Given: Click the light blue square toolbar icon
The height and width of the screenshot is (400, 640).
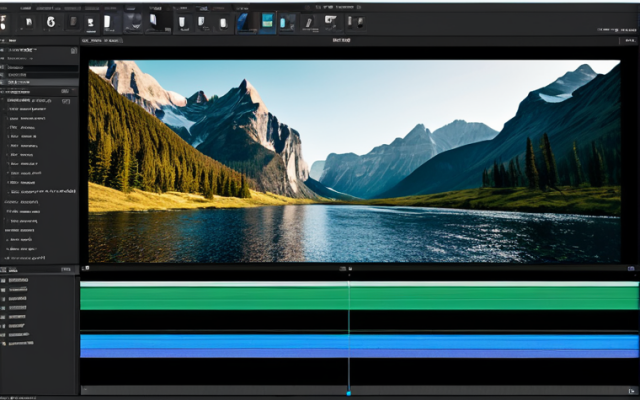Looking at the screenshot, I should (x=267, y=21).
